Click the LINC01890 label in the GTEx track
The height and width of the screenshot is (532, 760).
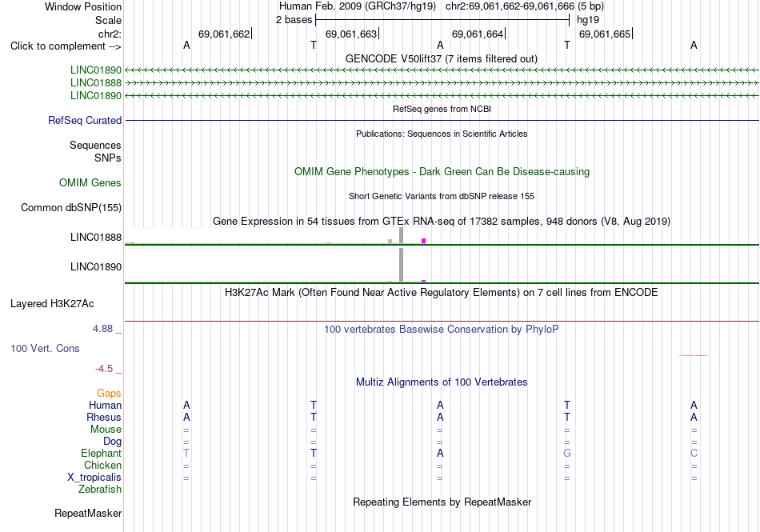(x=96, y=267)
